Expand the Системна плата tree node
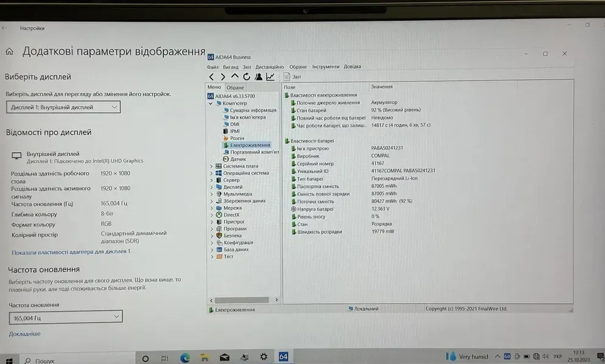 click(212, 166)
